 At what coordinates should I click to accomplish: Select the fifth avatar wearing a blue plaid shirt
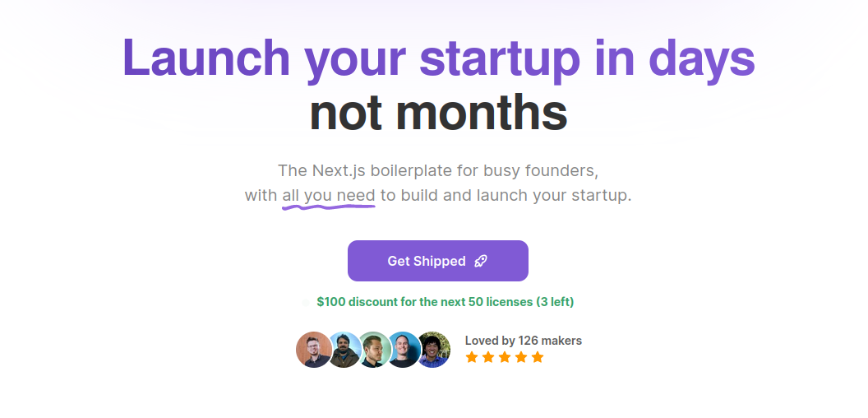(433, 350)
